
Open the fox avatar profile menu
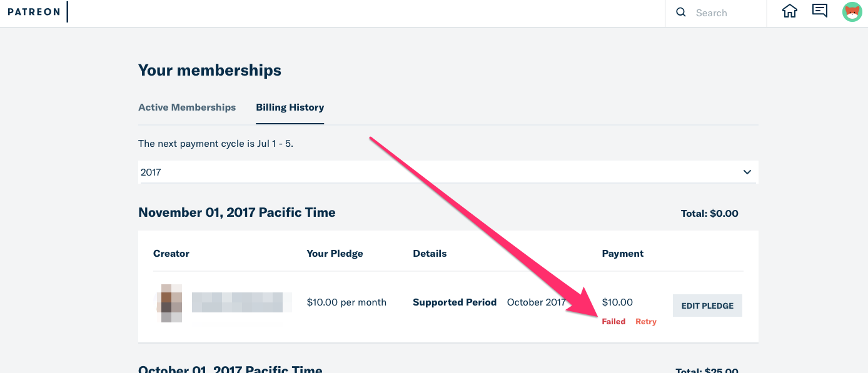[852, 12]
